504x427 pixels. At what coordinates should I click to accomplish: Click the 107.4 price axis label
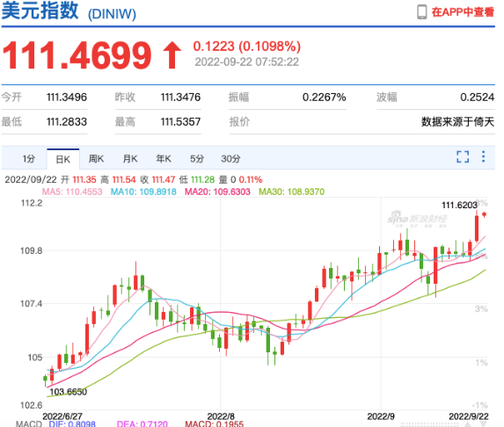click(32, 304)
